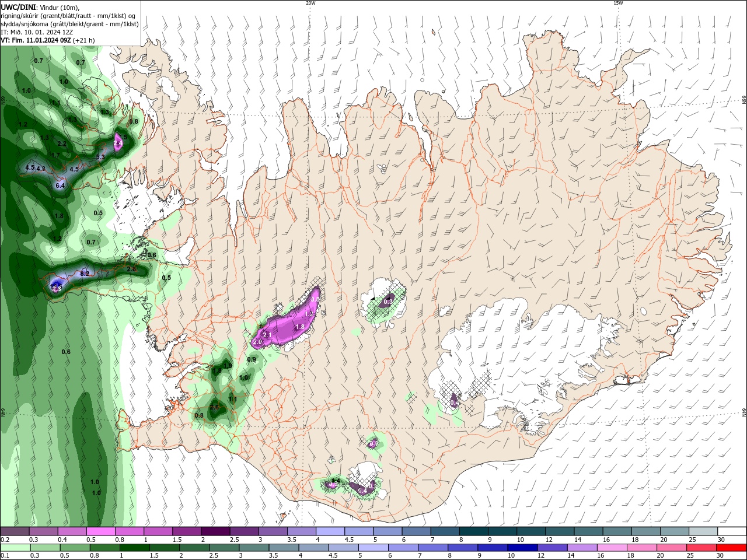Pick the darkest purple snow swatch between 2 and 2.5
The width and height of the screenshot is (747, 560).
click(215, 531)
